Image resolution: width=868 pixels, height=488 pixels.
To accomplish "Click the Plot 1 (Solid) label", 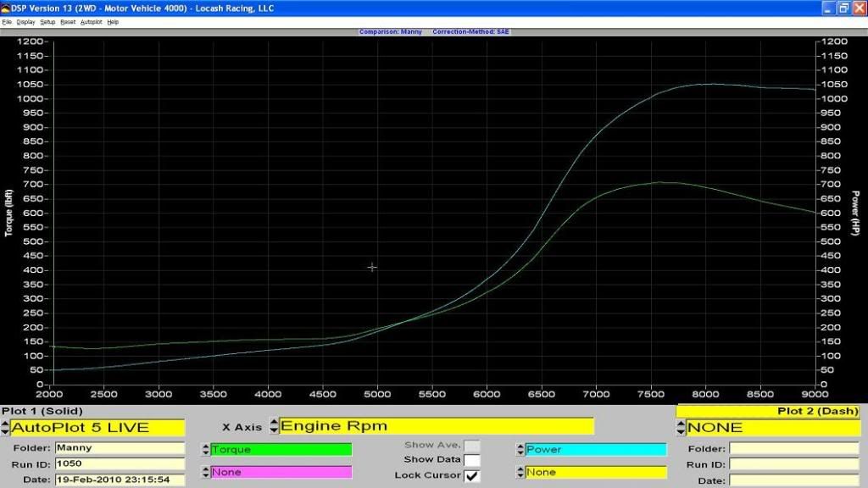I will [x=42, y=411].
